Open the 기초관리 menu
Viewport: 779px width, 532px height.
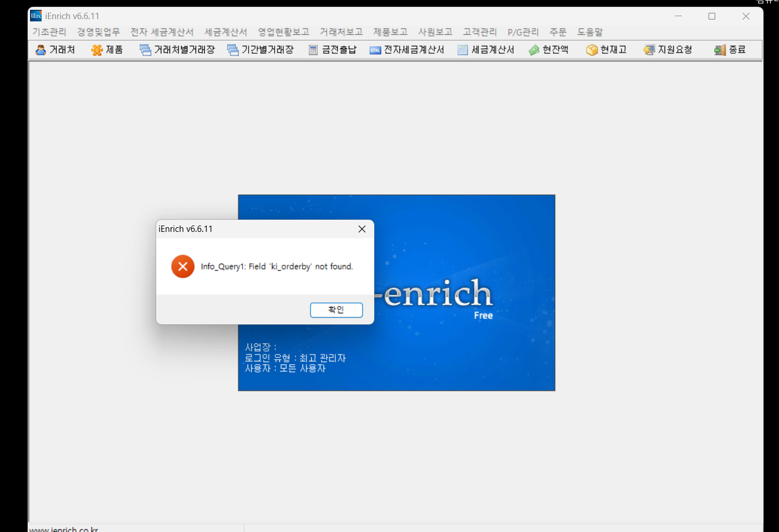49,32
